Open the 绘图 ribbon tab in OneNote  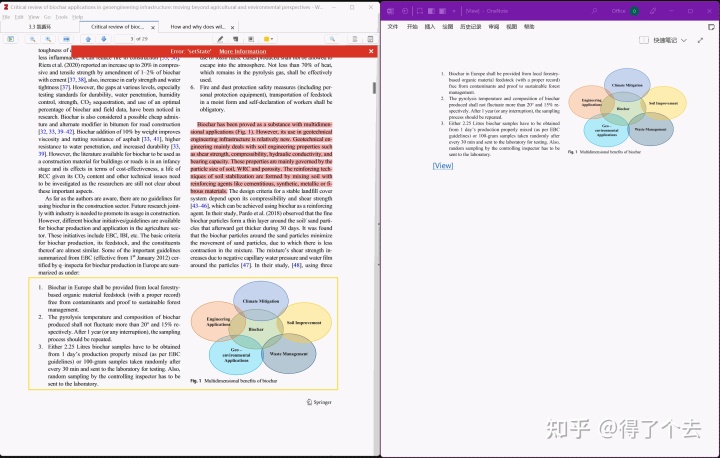447,27
